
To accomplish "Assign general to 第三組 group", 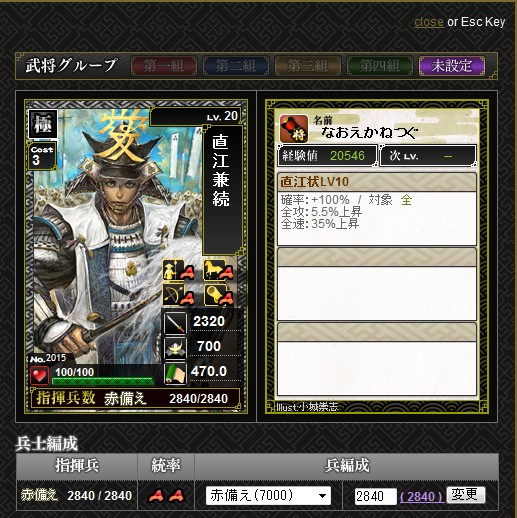I will pos(308,66).
